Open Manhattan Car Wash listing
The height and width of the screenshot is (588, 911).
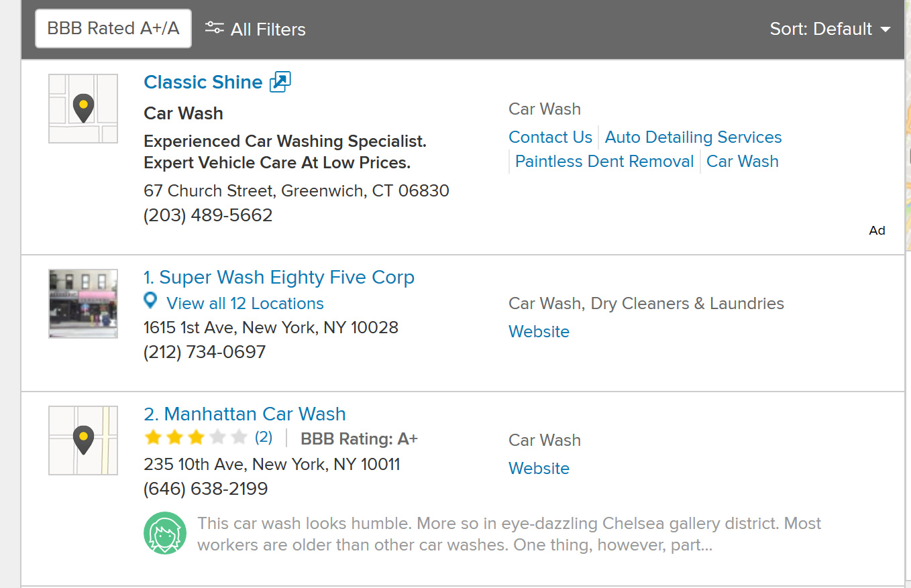pos(245,414)
